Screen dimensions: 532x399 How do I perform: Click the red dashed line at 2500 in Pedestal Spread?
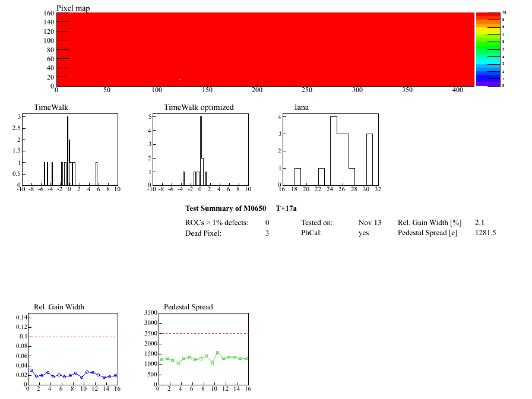click(x=204, y=333)
